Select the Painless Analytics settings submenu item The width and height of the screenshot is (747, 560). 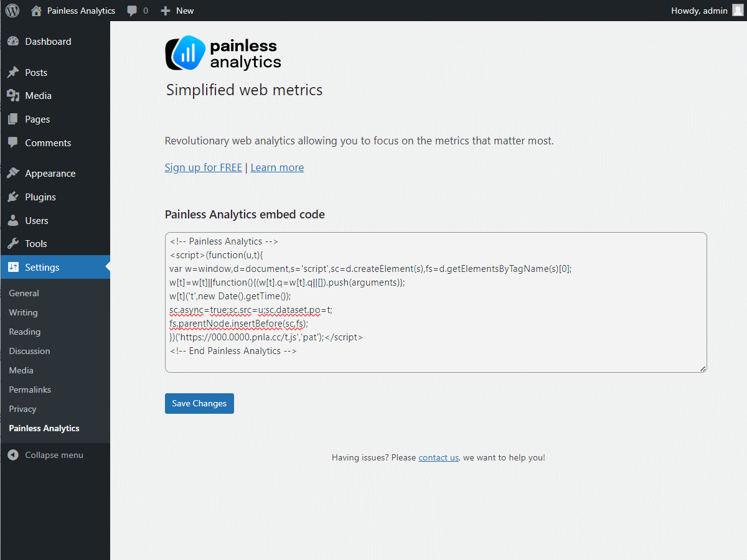click(44, 429)
